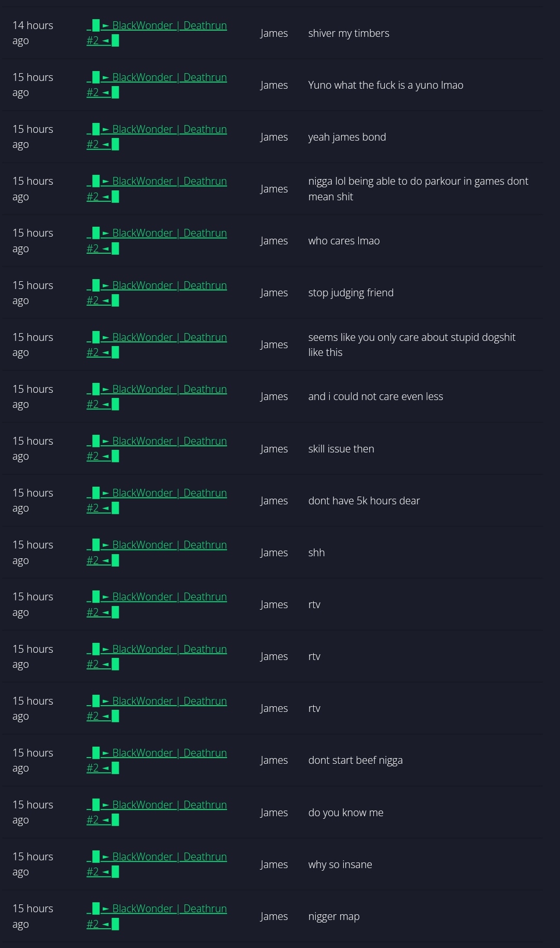Screen dimensions: 560x948
Task: Open server link beside 'why so insane'
Action: [x=157, y=864]
